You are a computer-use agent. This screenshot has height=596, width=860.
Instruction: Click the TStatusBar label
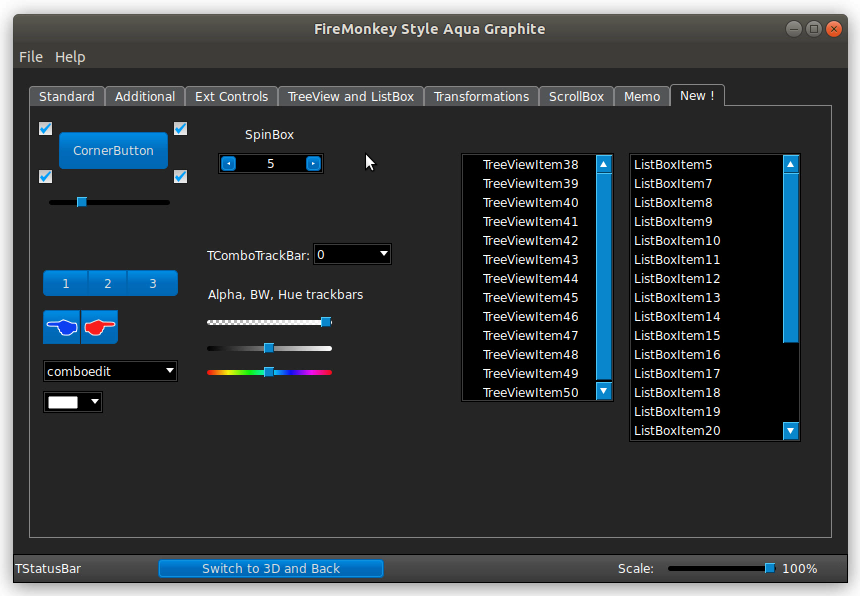click(x=48, y=569)
